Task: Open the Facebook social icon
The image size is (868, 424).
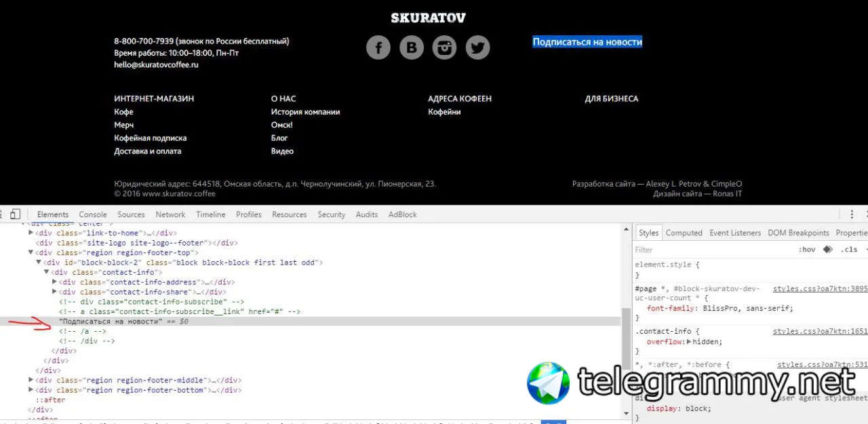Action: click(378, 47)
